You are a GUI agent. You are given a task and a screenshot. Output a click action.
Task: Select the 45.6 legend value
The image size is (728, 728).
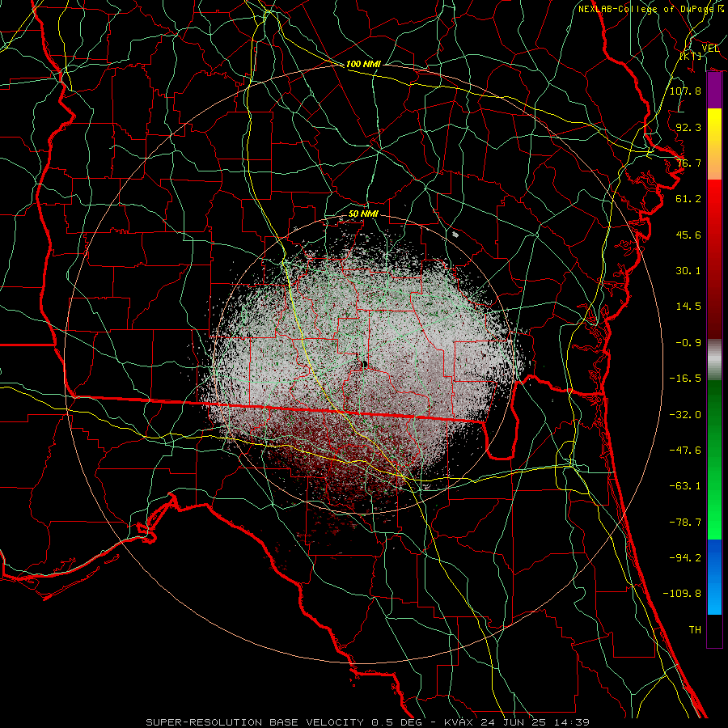[x=688, y=235]
